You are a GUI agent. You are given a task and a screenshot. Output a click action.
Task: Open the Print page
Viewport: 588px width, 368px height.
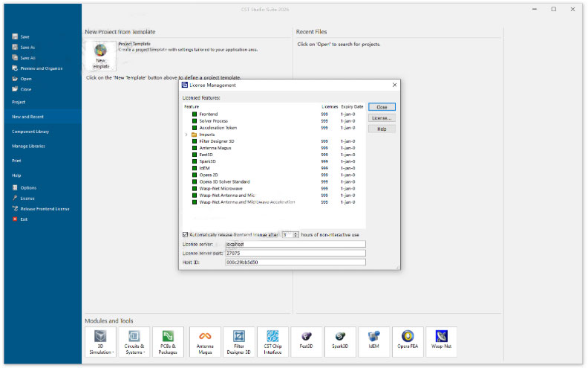point(16,161)
